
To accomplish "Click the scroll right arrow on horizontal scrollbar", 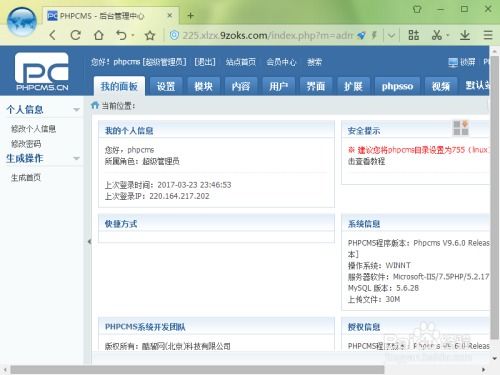I will 483,369.
